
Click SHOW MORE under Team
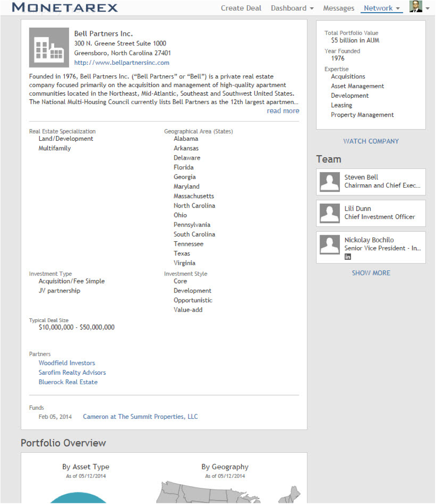point(371,273)
